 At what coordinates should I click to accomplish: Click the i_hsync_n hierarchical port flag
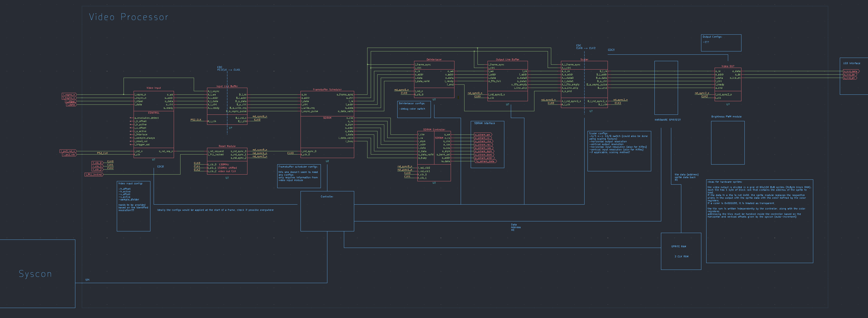coord(69,98)
